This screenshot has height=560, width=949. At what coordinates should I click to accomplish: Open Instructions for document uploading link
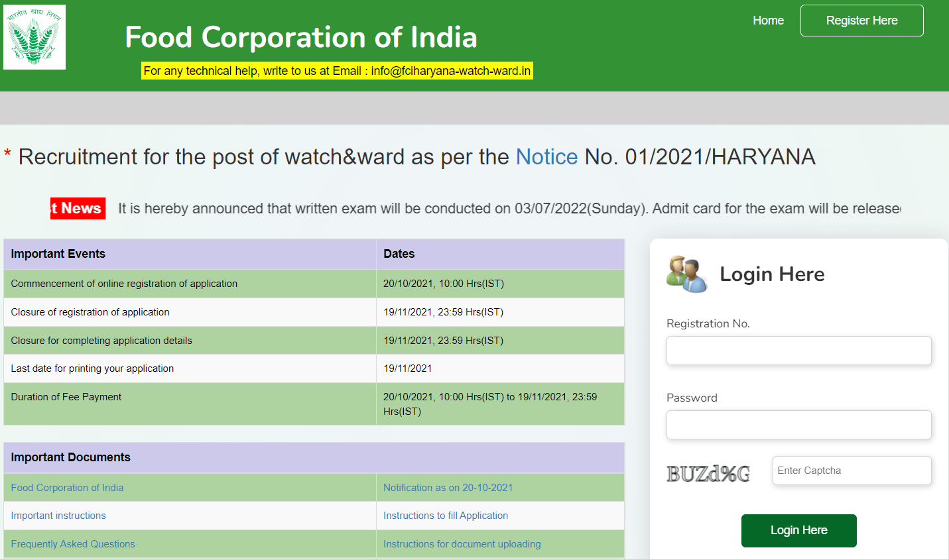point(462,544)
